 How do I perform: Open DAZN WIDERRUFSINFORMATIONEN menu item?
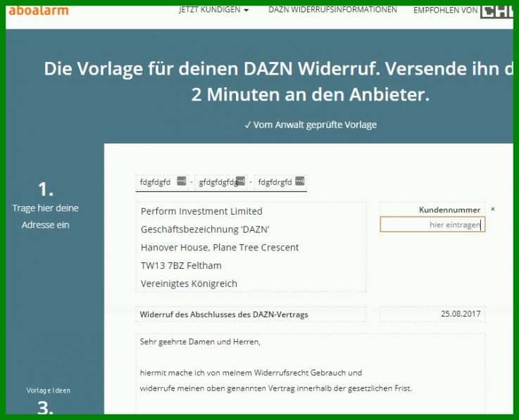(x=332, y=10)
